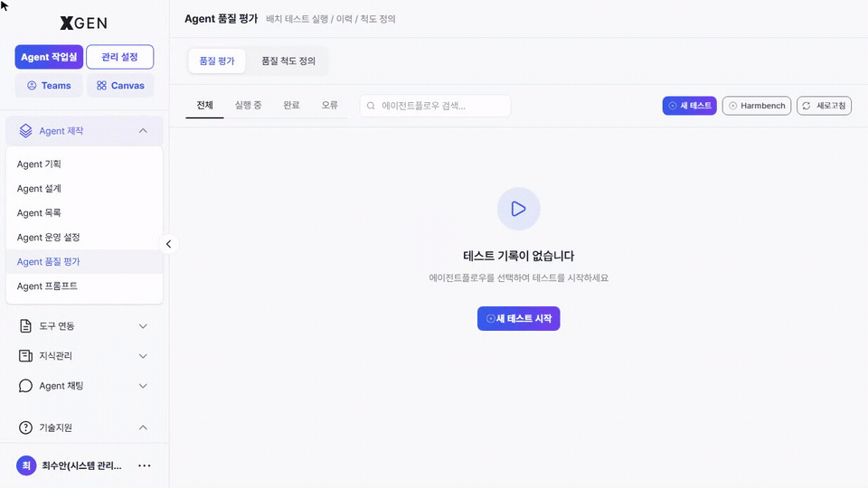Click the 에이전트플로우 검색 input field
The height and width of the screenshot is (488, 868).
coord(435,106)
